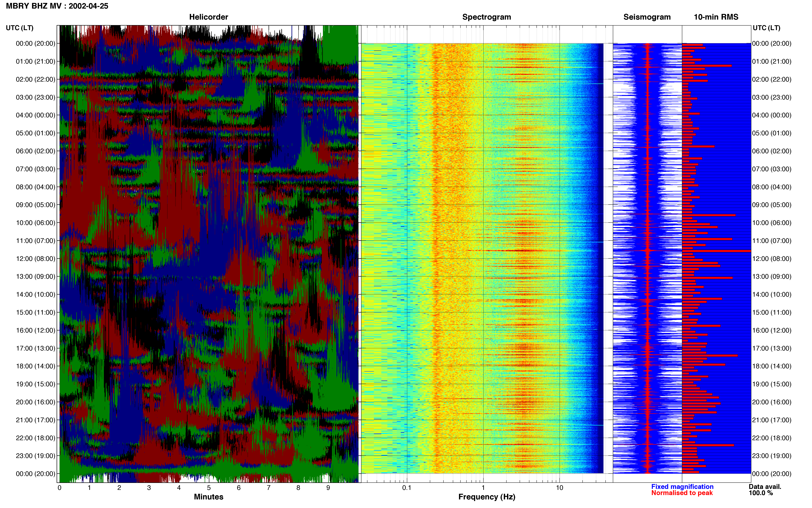Click '03:00 (23:00)' on the Helicorder time axis

36,97
